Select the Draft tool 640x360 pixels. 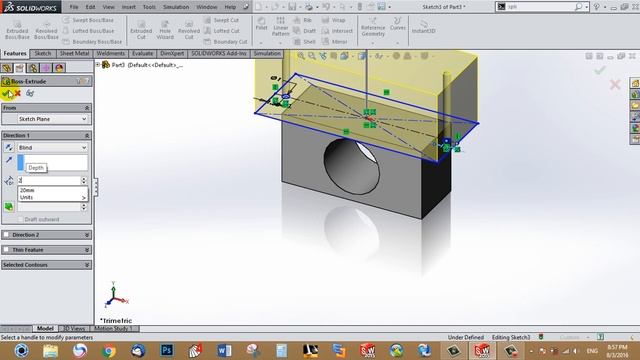305,31
